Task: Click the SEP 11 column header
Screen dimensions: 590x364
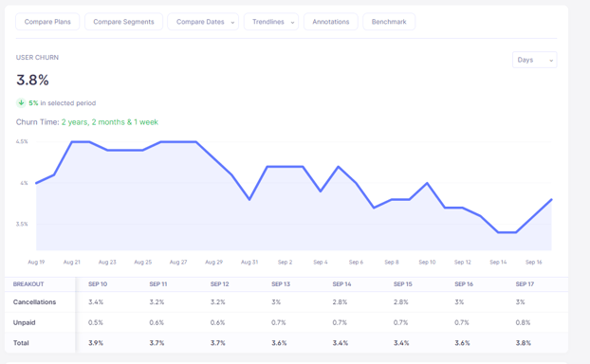Action: pyautogui.click(x=158, y=284)
